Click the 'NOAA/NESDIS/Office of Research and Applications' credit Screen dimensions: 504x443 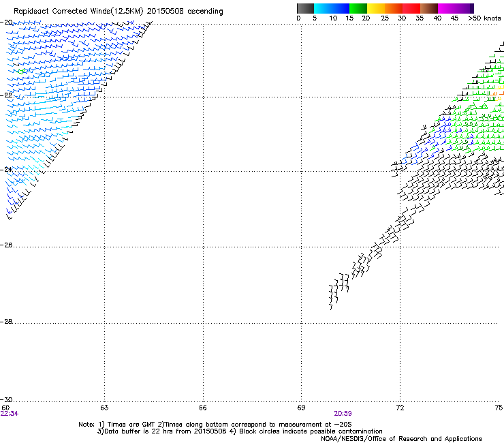point(401,439)
